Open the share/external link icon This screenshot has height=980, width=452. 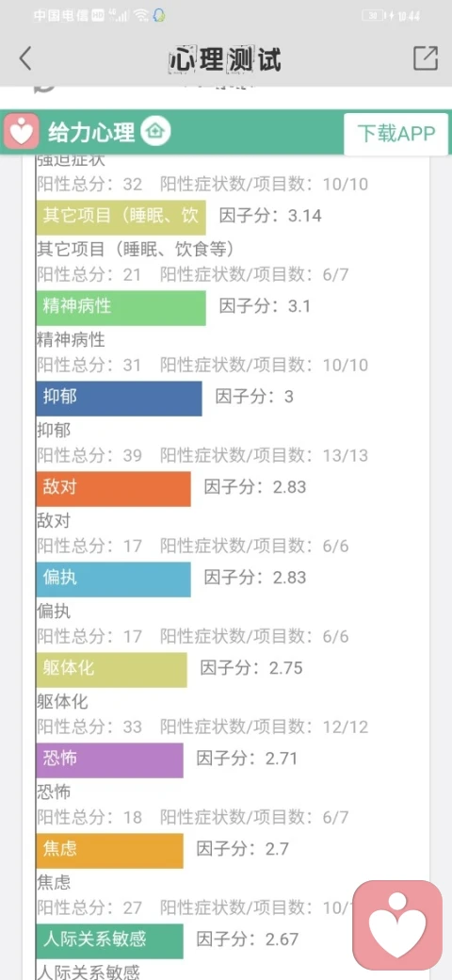[x=425, y=58]
